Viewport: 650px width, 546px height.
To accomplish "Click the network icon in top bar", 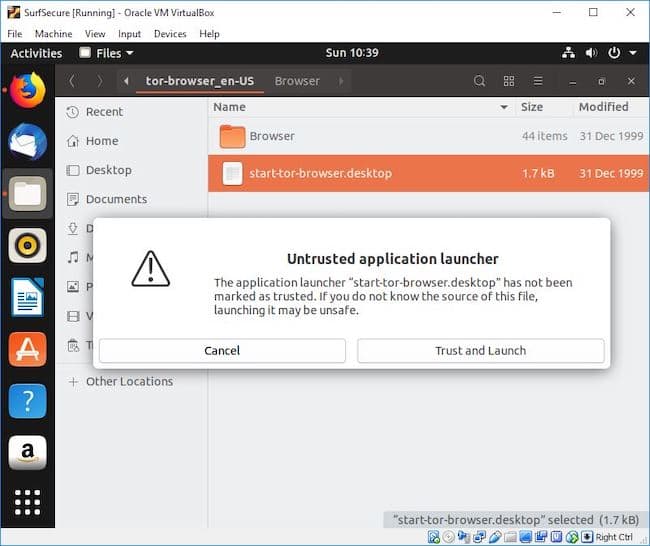I will pos(568,53).
